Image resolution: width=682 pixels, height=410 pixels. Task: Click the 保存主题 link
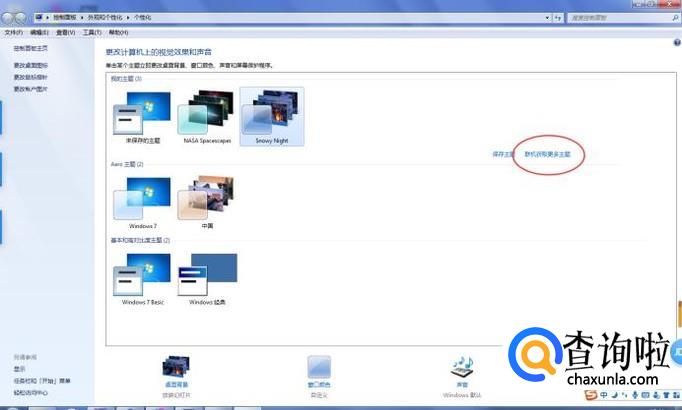[x=503, y=154]
